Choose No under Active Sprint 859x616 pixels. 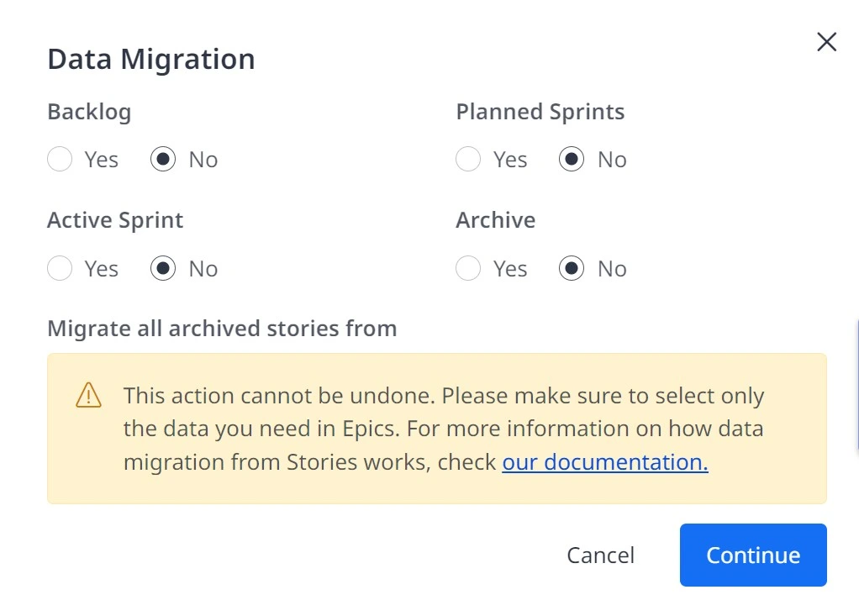coord(163,268)
